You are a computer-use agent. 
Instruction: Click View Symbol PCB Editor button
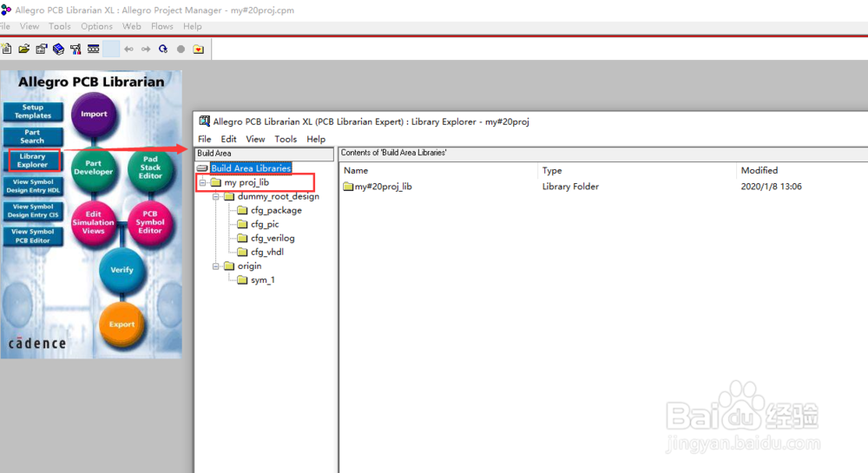click(33, 236)
